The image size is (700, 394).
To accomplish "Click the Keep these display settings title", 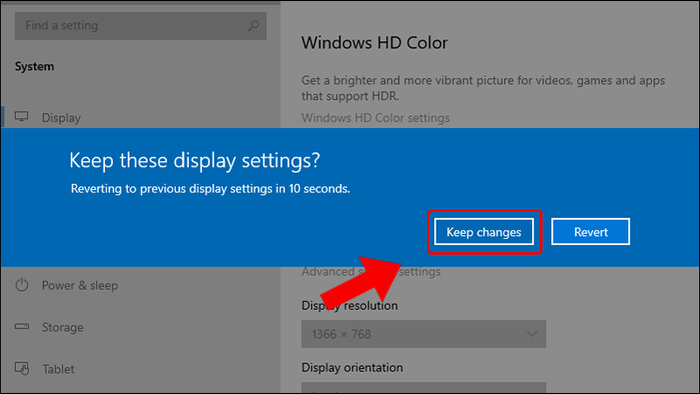I will (x=195, y=161).
